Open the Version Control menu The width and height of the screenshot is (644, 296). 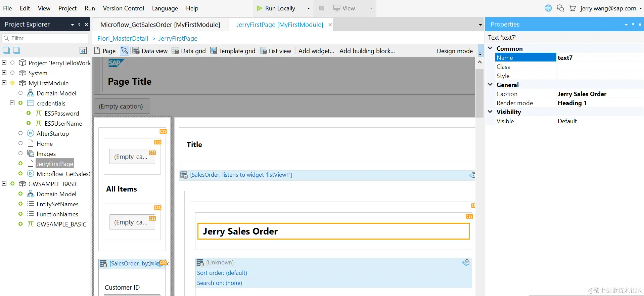coord(123,8)
